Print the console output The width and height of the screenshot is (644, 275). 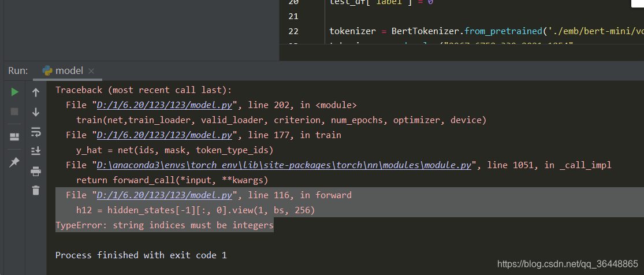36,171
